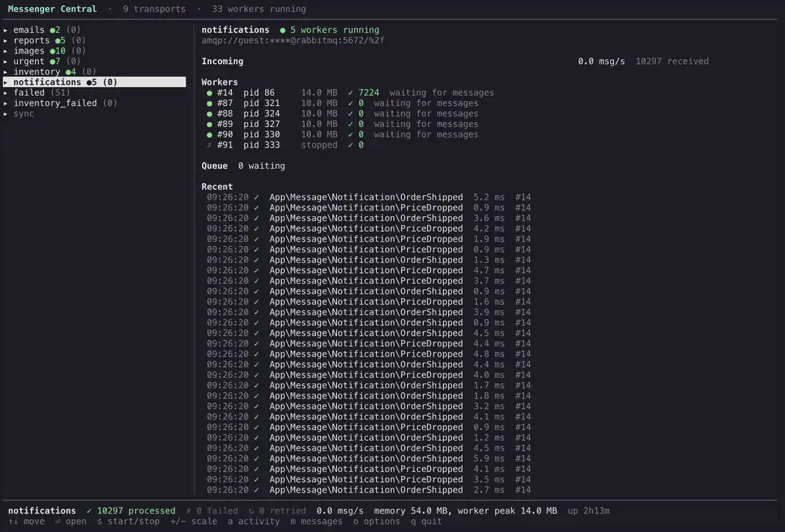785x532 pixels.
Task: Expand the notifications transport arrow
Action: coord(6,82)
